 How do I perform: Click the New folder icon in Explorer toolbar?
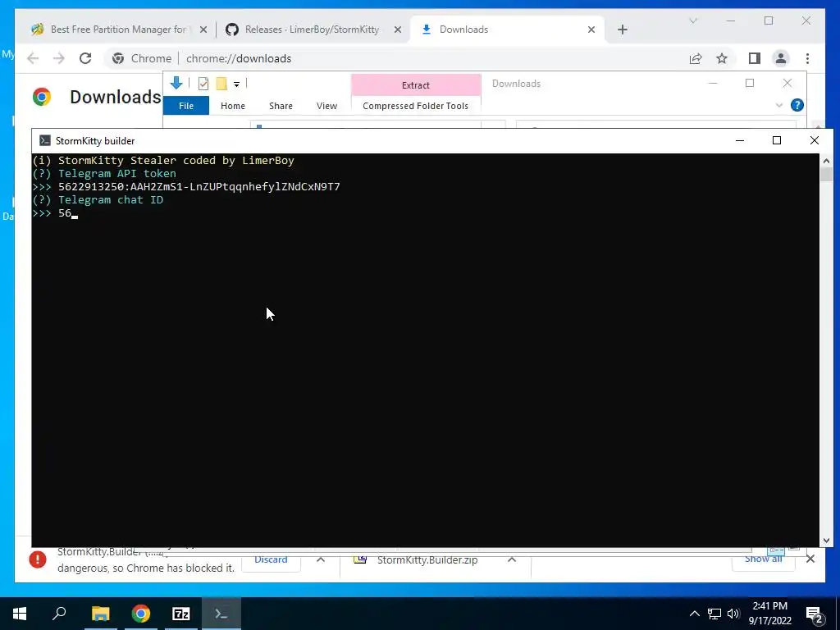tap(221, 84)
